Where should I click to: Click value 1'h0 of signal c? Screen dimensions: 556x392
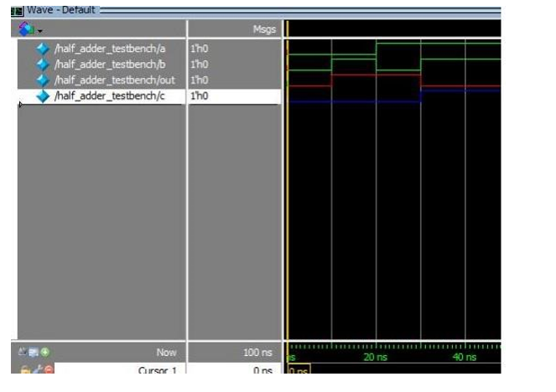point(200,96)
